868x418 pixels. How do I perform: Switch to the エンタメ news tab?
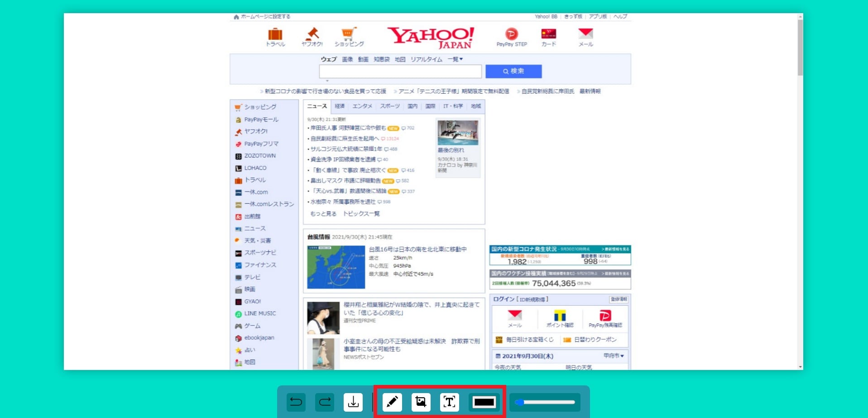click(362, 106)
